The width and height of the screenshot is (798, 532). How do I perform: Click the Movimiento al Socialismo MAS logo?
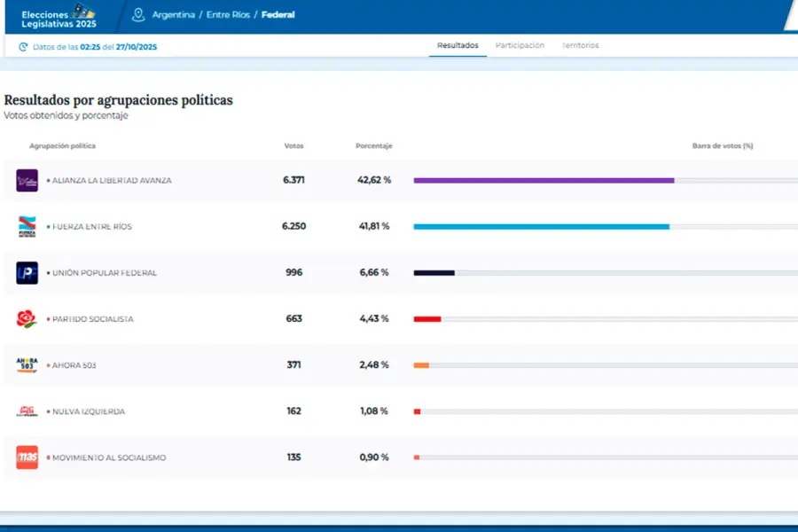[x=27, y=458]
